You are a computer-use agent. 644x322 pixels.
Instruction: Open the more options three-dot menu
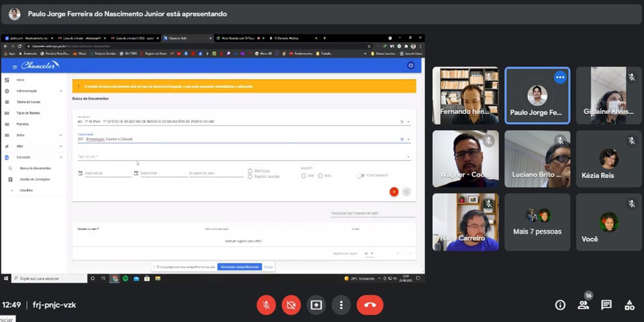tap(341, 305)
